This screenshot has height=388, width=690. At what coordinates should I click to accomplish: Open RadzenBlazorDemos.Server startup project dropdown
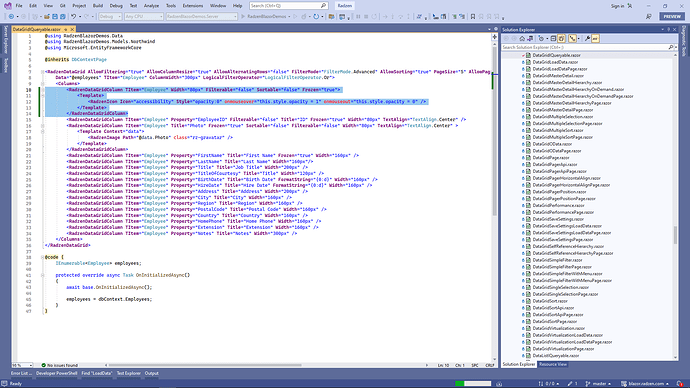(x=202, y=16)
